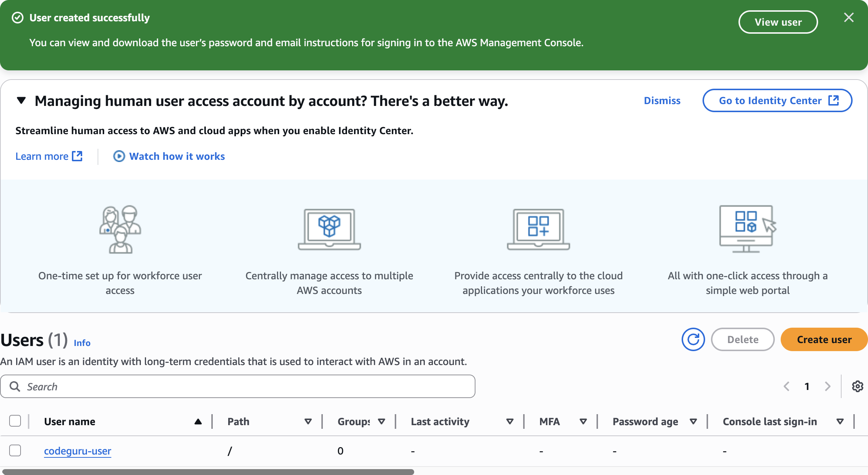
Task: Click the one-click web portal monitor icon
Action: pos(747,229)
